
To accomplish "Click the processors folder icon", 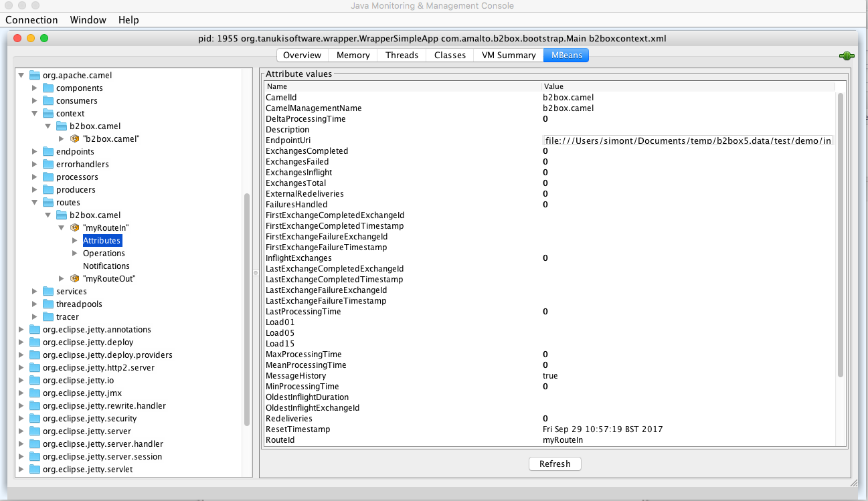I will (x=48, y=177).
